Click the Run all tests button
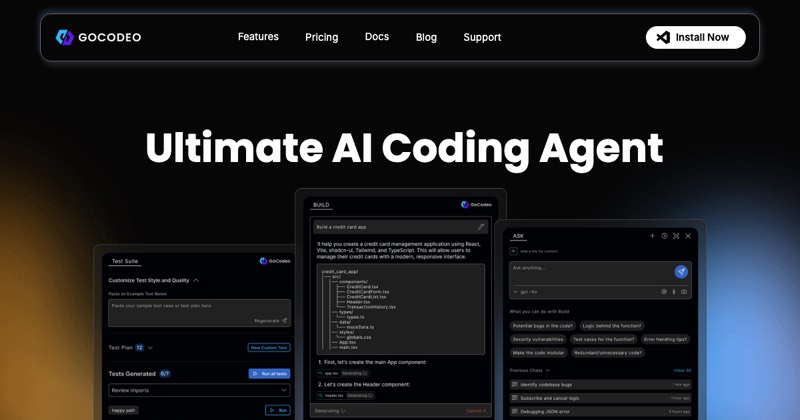 [x=269, y=374]
